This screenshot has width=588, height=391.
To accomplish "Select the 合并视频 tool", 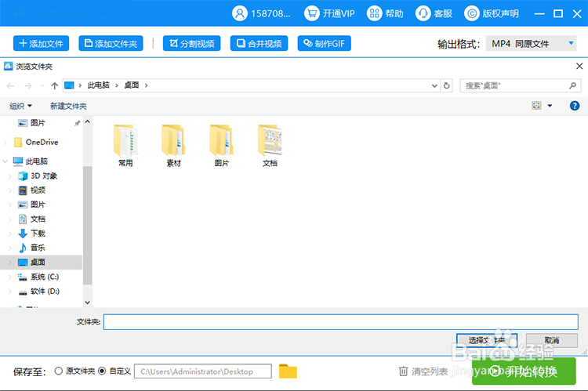I will coord(259,43).
